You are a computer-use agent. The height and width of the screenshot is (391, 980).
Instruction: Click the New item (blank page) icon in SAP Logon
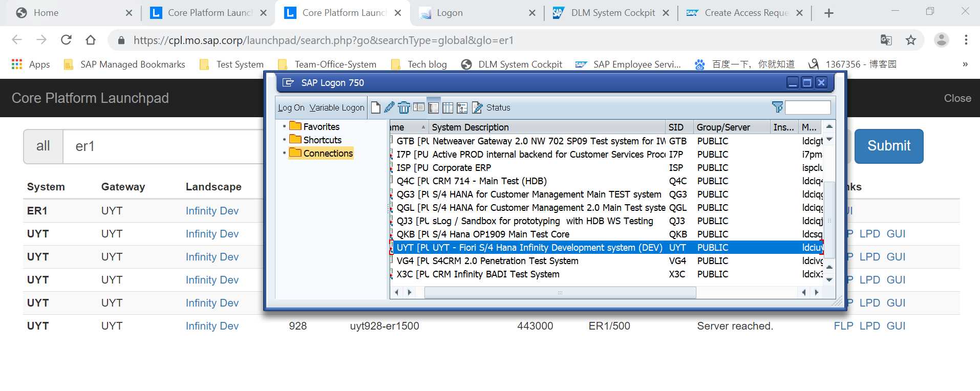[x=375, y=107]
